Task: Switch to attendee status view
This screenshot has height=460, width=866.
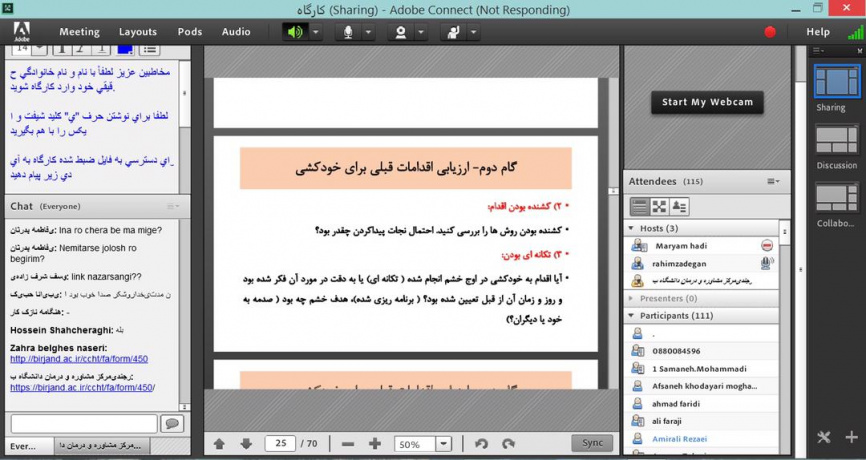Action: tap(679, 207)
